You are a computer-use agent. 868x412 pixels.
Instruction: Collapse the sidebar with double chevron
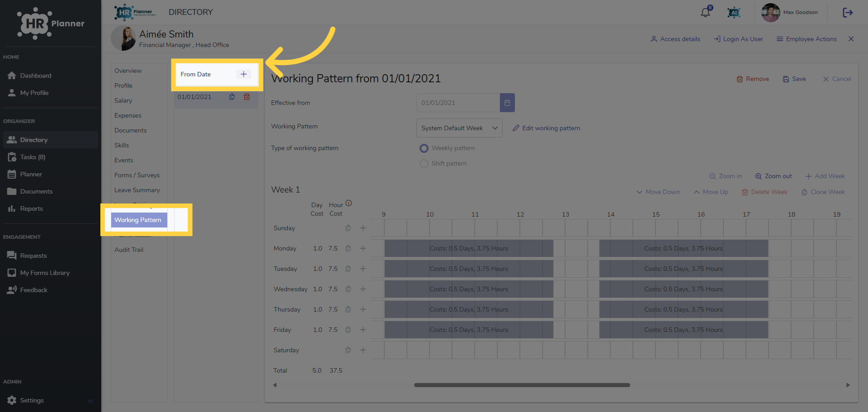[x=90, y=401]
